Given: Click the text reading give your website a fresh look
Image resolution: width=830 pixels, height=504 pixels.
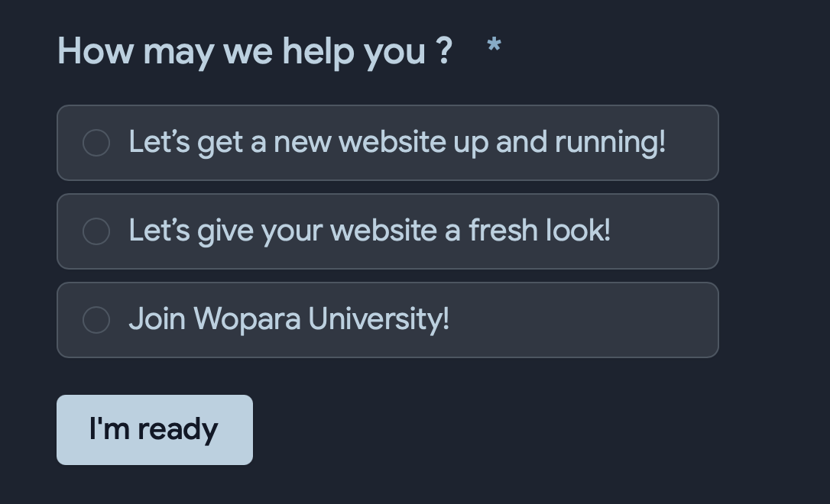Looking at the screenshot, I should [370, 231].
